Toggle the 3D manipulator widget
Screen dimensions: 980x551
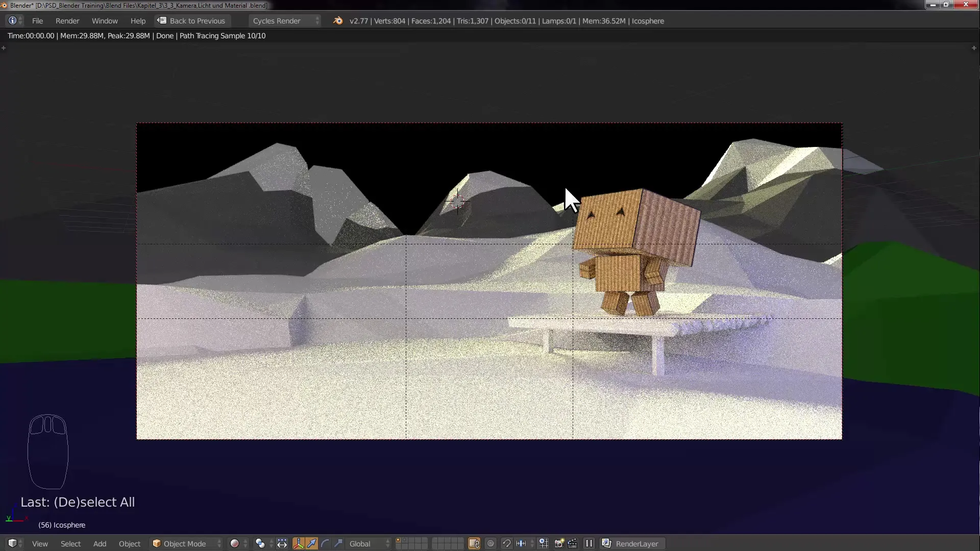(x=298, y=544)
